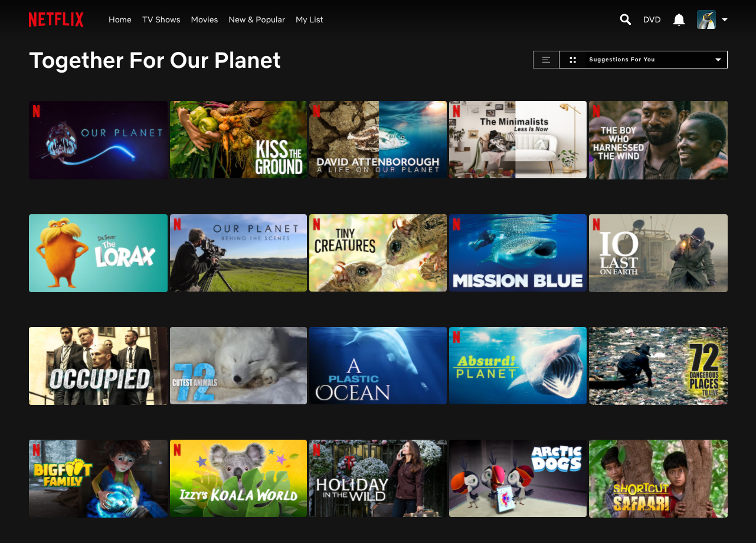Go to New & Popular

(x=257, y=19)
